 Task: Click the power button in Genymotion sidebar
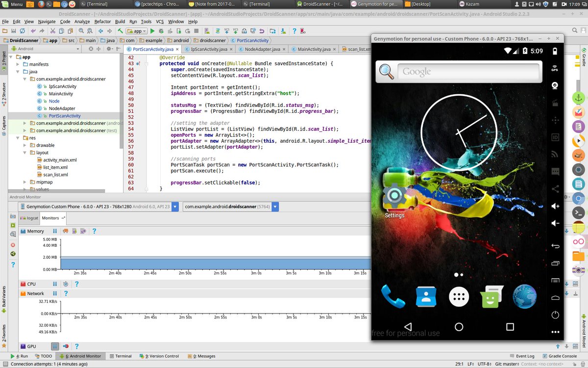coord(555,315)
